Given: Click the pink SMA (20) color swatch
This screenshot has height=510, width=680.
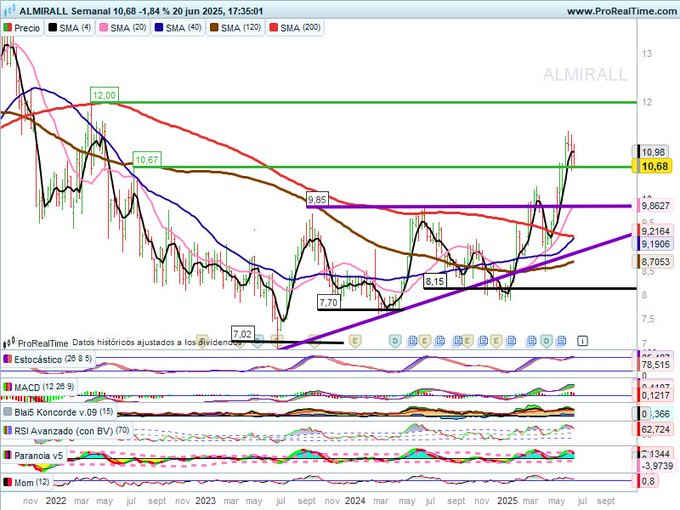Looking at the screenshot, I should (x=104, y=28).
